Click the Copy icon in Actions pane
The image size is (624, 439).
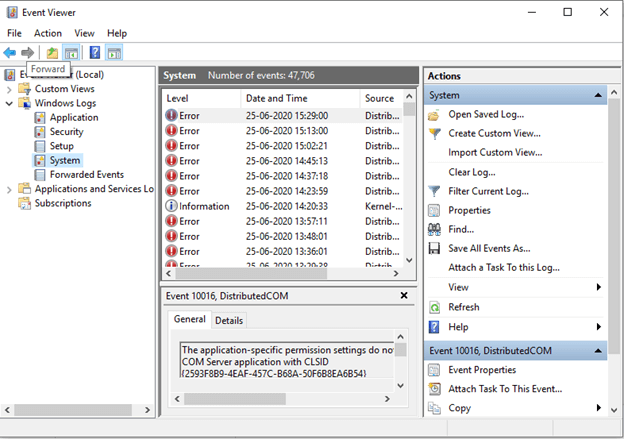click(x=434, y=408)
